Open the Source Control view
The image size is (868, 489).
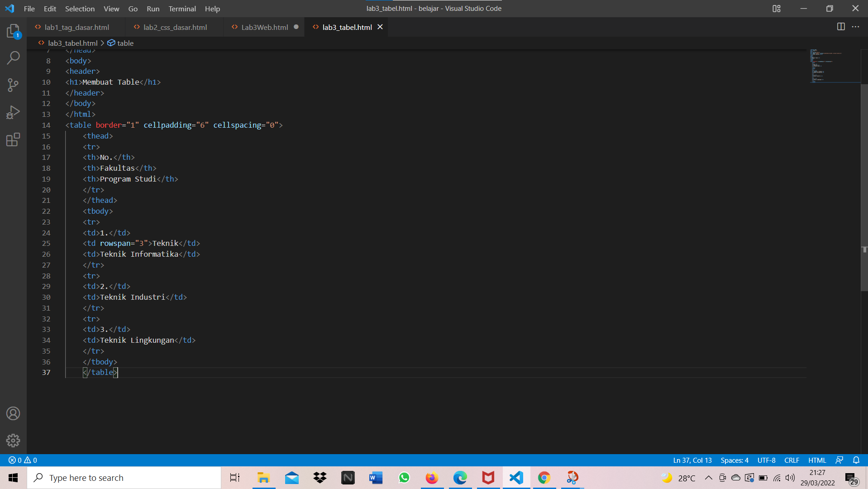click(13, 85)
